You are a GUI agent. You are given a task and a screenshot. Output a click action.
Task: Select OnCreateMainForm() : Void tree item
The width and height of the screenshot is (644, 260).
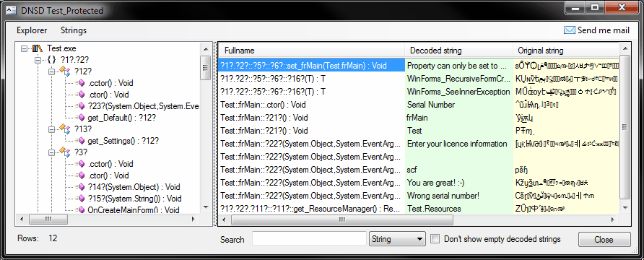pos(134,210)
